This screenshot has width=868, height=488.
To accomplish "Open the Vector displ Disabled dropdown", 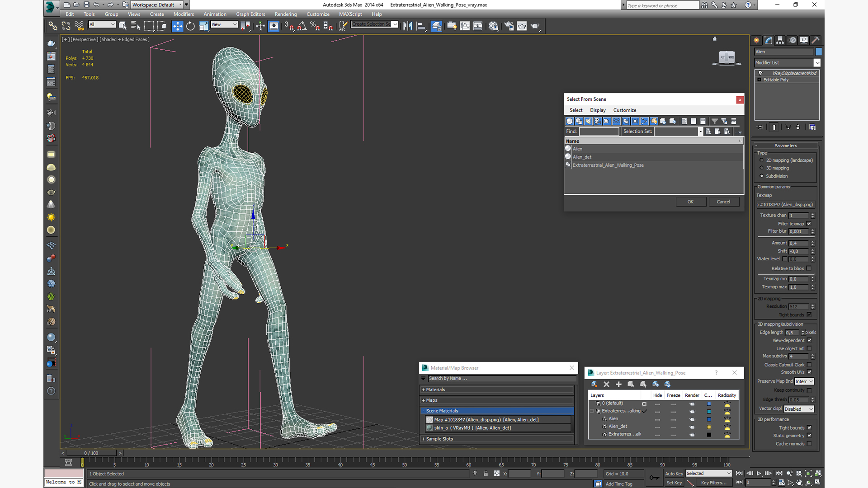I will (799, 409).
